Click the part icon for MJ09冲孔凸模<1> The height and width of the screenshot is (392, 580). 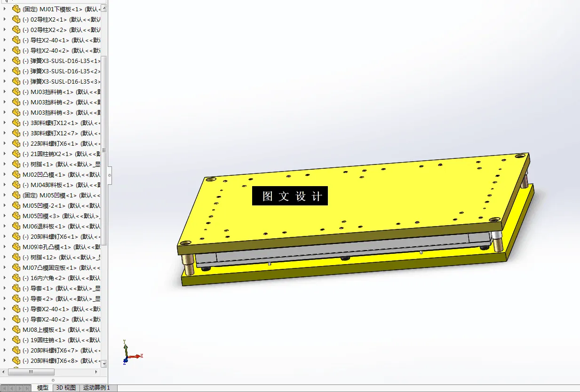pyautogui.click(x=16, y=247)
